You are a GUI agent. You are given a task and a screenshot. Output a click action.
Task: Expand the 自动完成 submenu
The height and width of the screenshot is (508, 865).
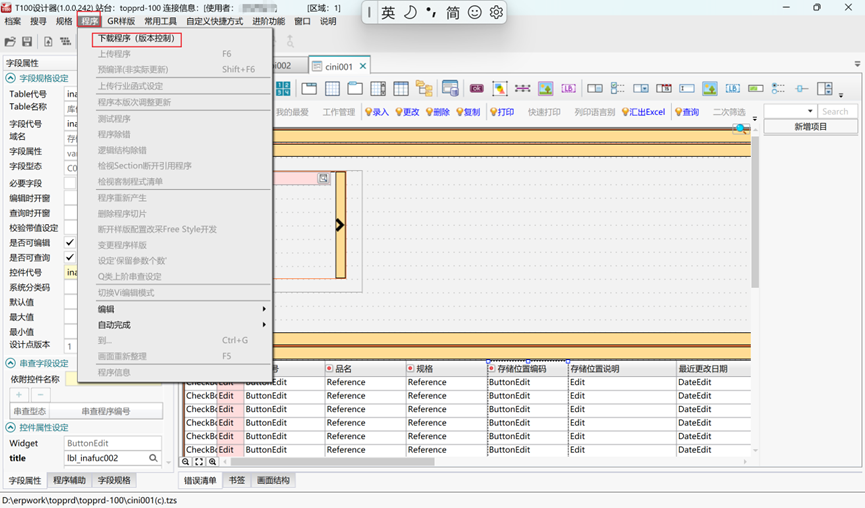tap(175, 325)
